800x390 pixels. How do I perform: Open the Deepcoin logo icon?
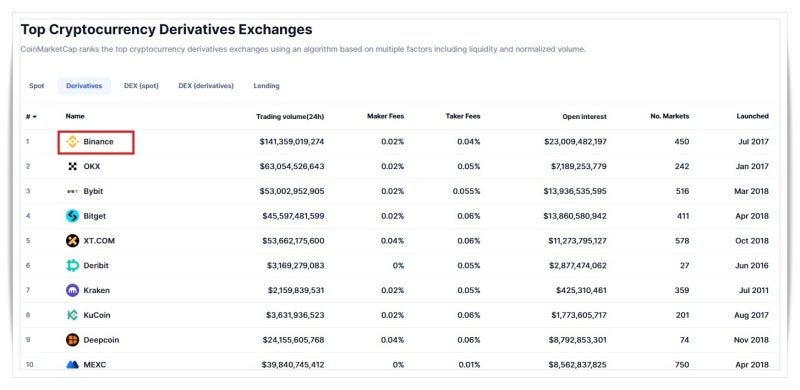(x=72, y=340)
